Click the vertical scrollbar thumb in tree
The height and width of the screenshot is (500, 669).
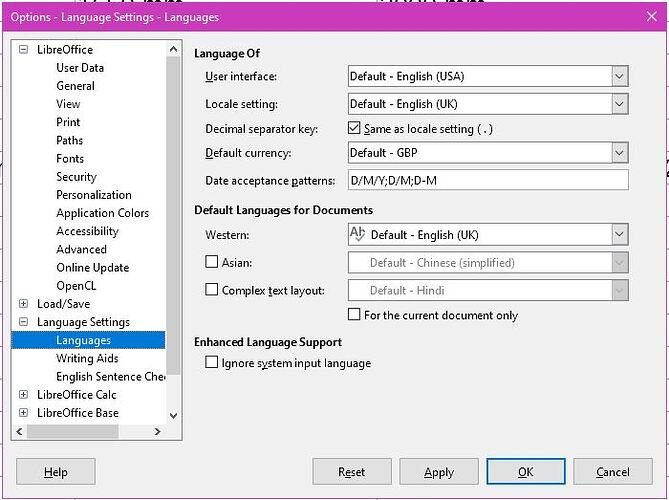coord(174,216)
